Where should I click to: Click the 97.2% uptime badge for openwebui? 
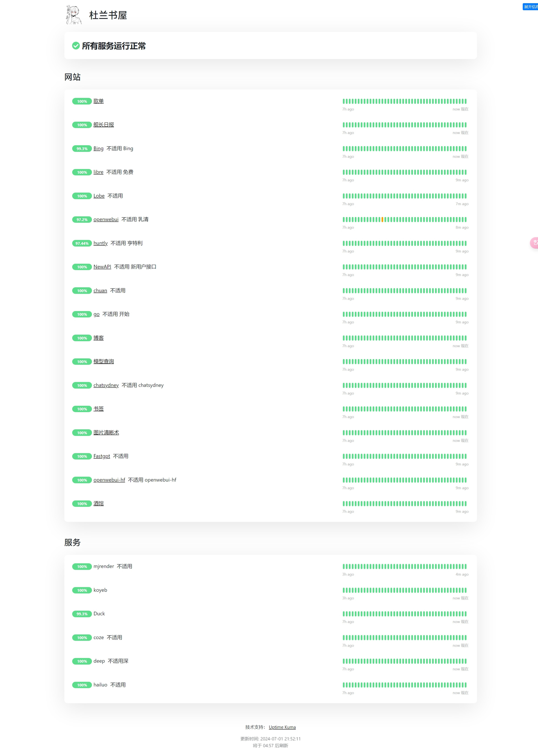coord(82,219)
